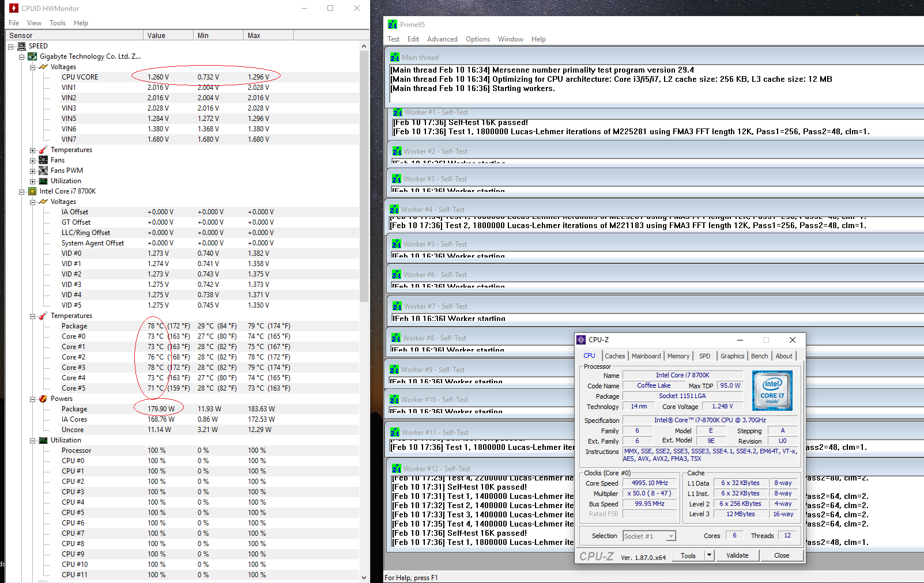
Task: Click the Worker #8 Self-Test window icon
Action: 396,338
